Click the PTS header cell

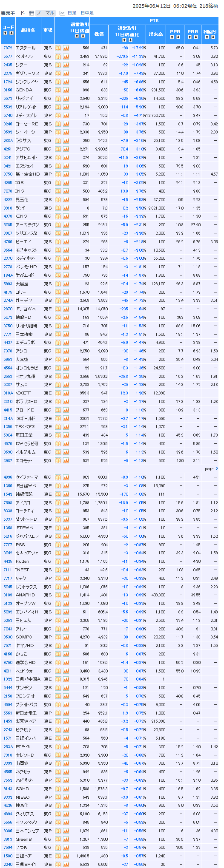point(154,21)
